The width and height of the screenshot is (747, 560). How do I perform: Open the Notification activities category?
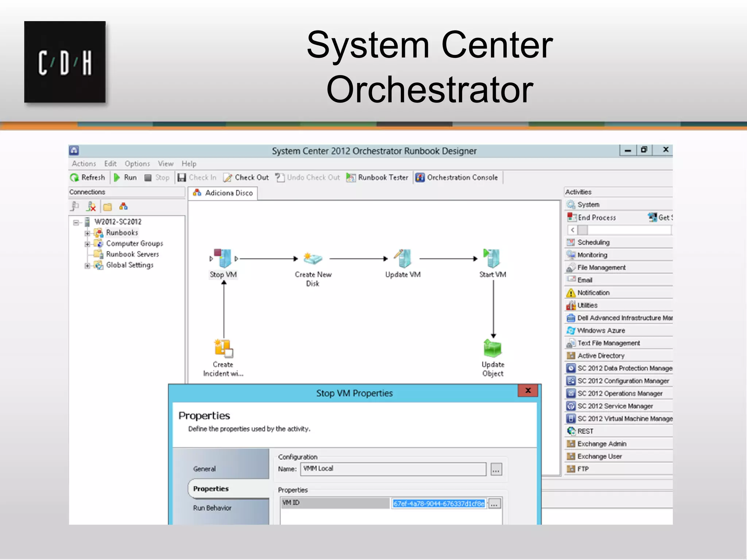point(619,293)
